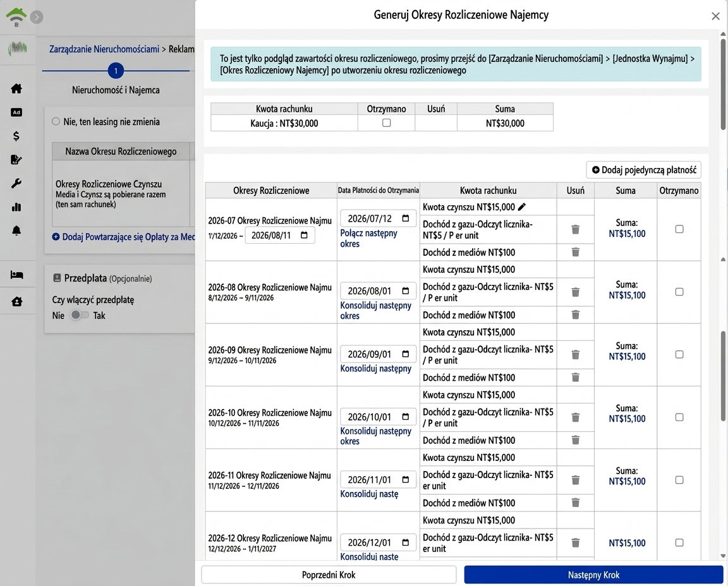Click 'Następny Krok' button
728x586 pixels.
(593, 575)
